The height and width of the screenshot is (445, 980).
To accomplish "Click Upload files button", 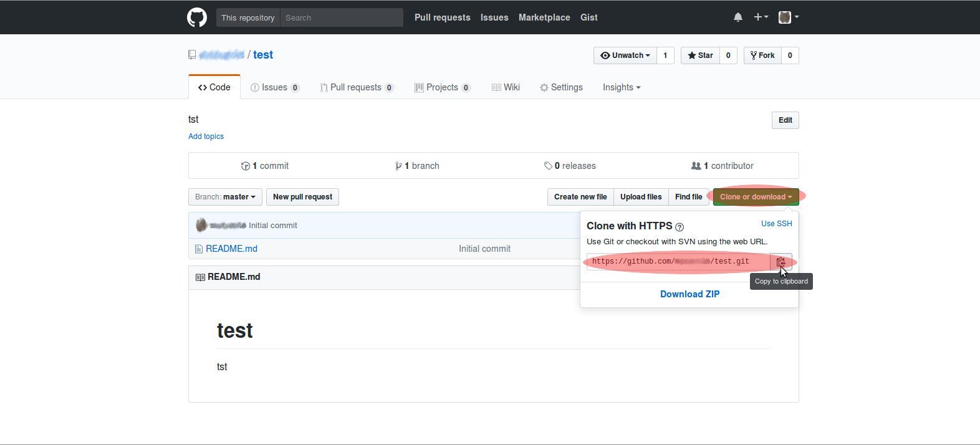I will 641,197.
